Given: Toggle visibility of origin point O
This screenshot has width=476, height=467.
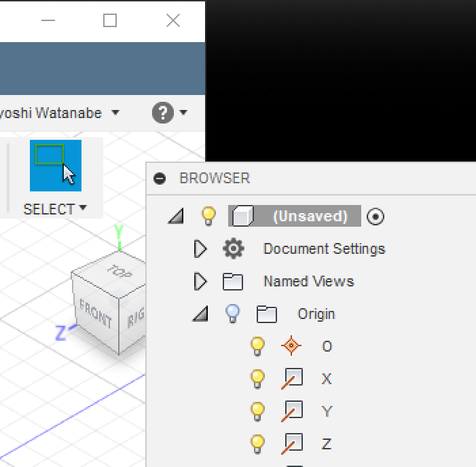Looking at the screenshot, I should tap(257, 346).
